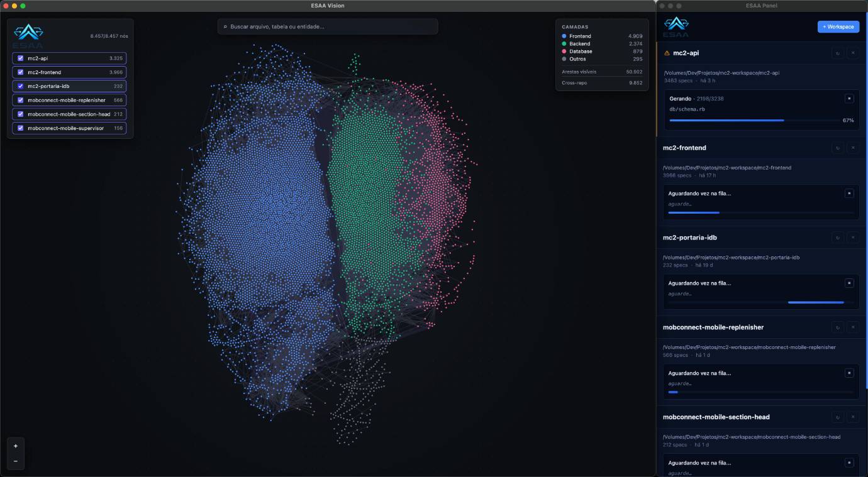Click the ESAA Panel window title
Image resolution: width=868 pixels, height=477 pixels.
pos(762,6)
